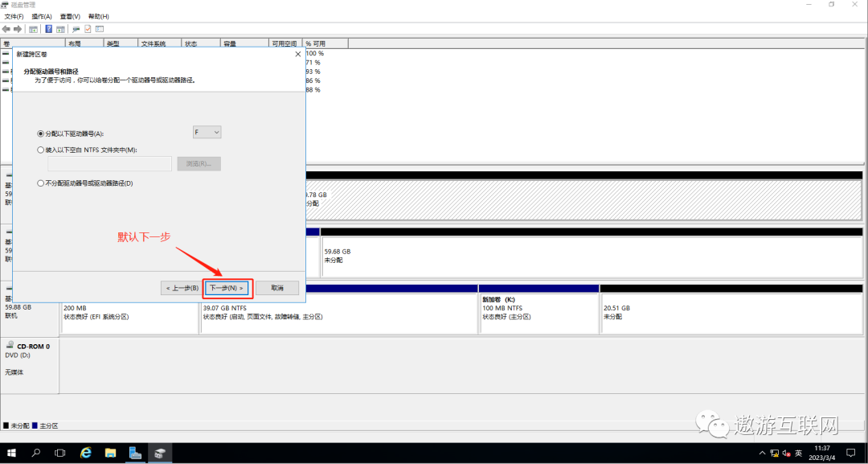The image size is (868, 464).
Task: Select the 59.68 GB 未分配 partition
Action: point(592,257)
